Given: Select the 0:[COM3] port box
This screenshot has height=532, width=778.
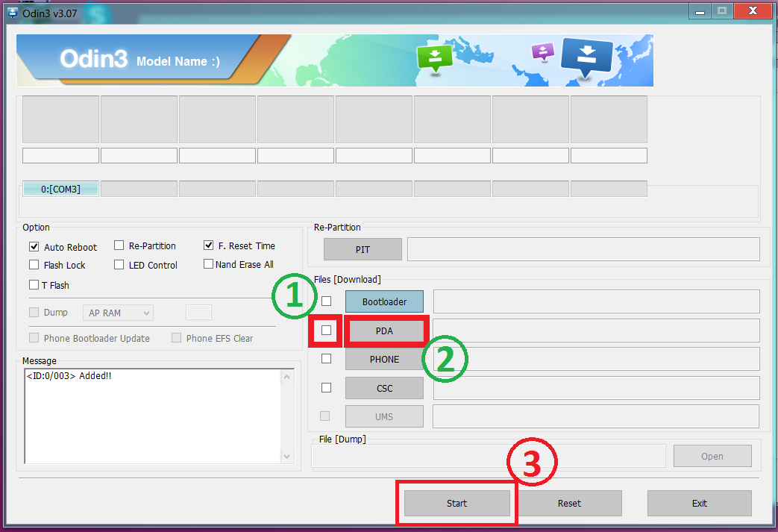Looking at the screenshot, I should pyautogui.click(x=60, y=189).
